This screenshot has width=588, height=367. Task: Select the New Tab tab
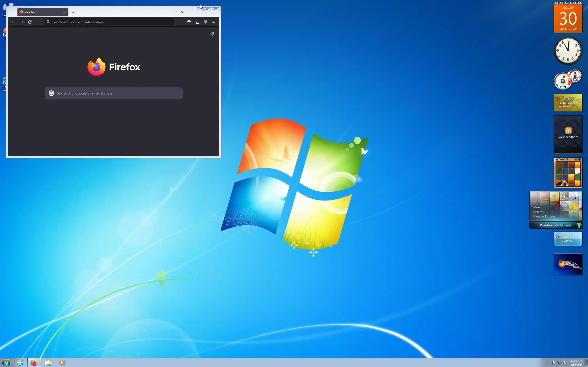(40, 12)
